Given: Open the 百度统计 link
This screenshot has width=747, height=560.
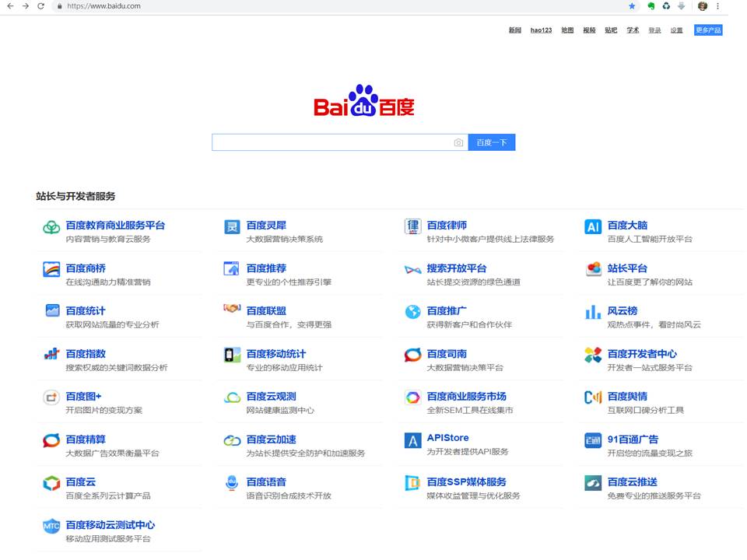Looking at the screenshot, I should [x=86, y=311].
